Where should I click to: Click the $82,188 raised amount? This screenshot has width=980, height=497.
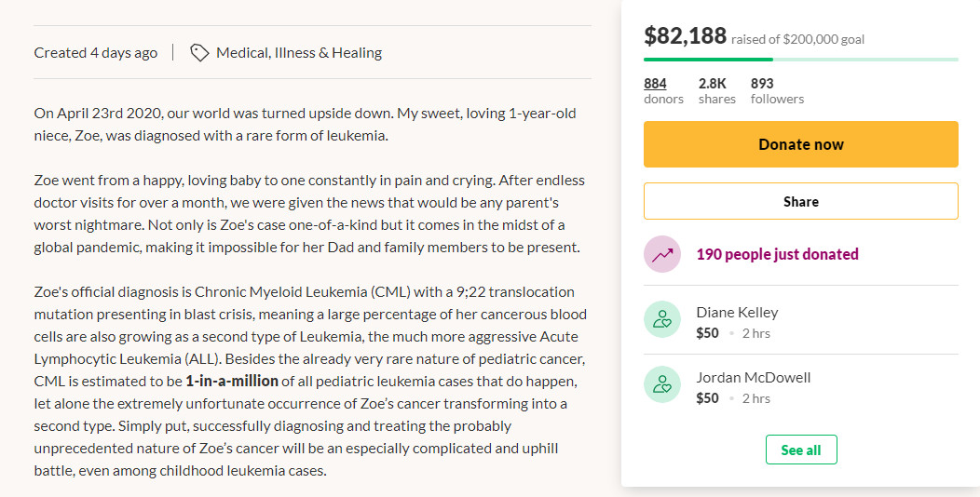coord(685,36)
